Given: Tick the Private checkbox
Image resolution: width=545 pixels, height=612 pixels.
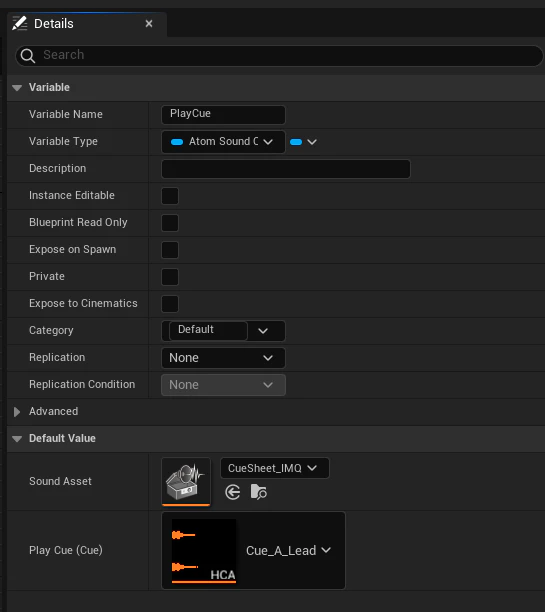Looking at the screenshot, I should [x=170, y=277].
